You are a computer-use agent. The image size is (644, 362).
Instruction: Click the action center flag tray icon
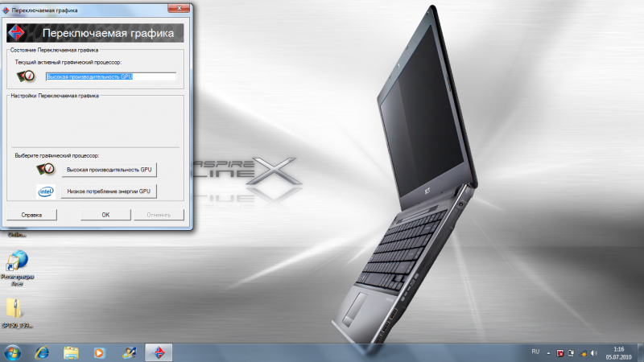click(571, 353)
